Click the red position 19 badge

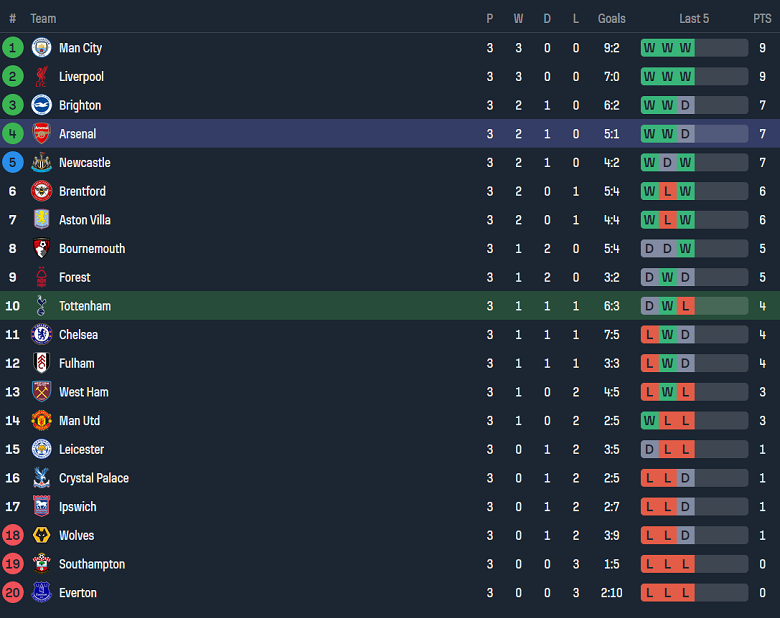13,565
